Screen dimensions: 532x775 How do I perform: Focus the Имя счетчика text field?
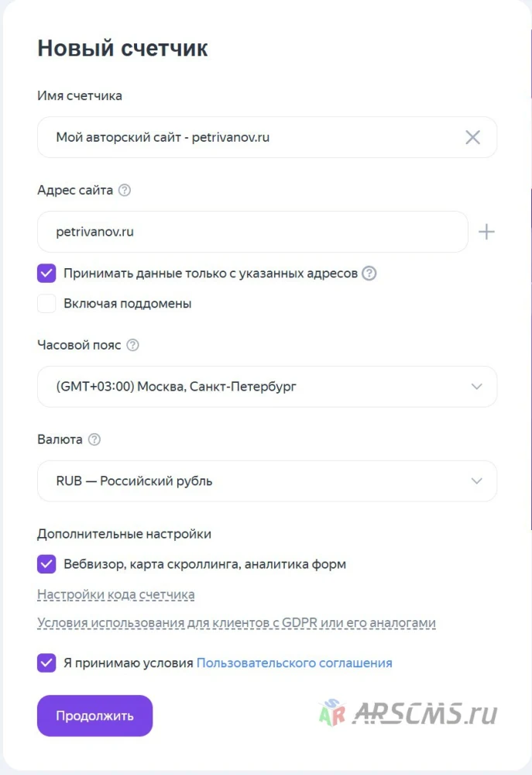pyautogui.click(x=267, y=137)
